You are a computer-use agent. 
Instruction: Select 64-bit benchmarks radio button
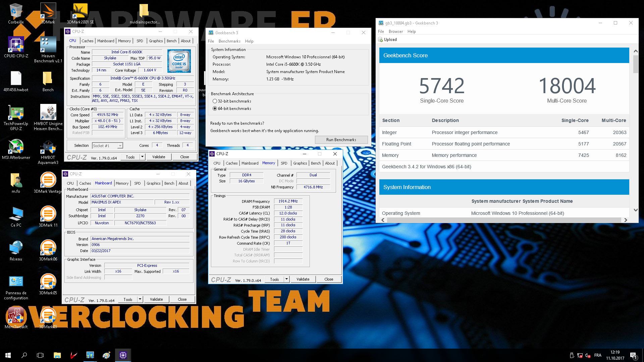click(x=215, y=109)
